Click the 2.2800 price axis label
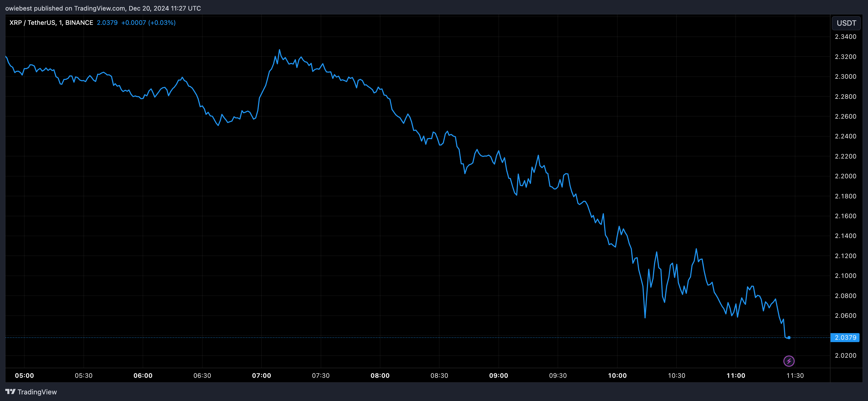This screenshot has width=868, height=401. click(x=846, y=96)
